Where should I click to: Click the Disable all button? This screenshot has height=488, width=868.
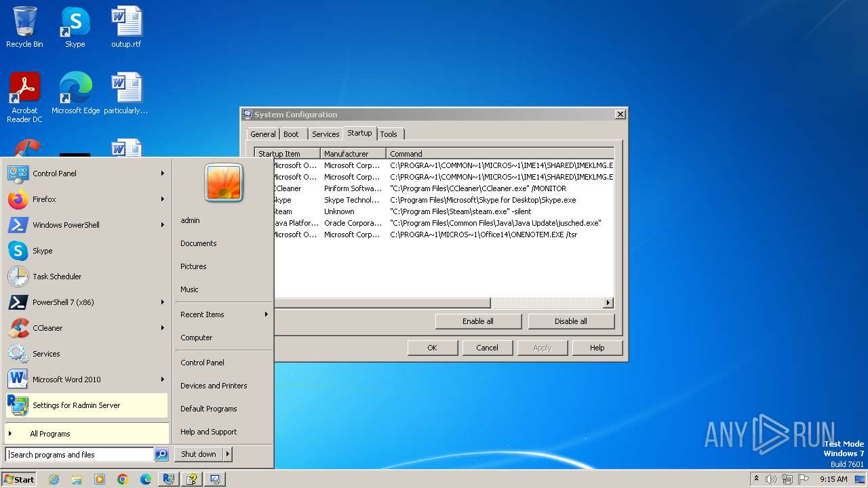(x=571, y=321)
